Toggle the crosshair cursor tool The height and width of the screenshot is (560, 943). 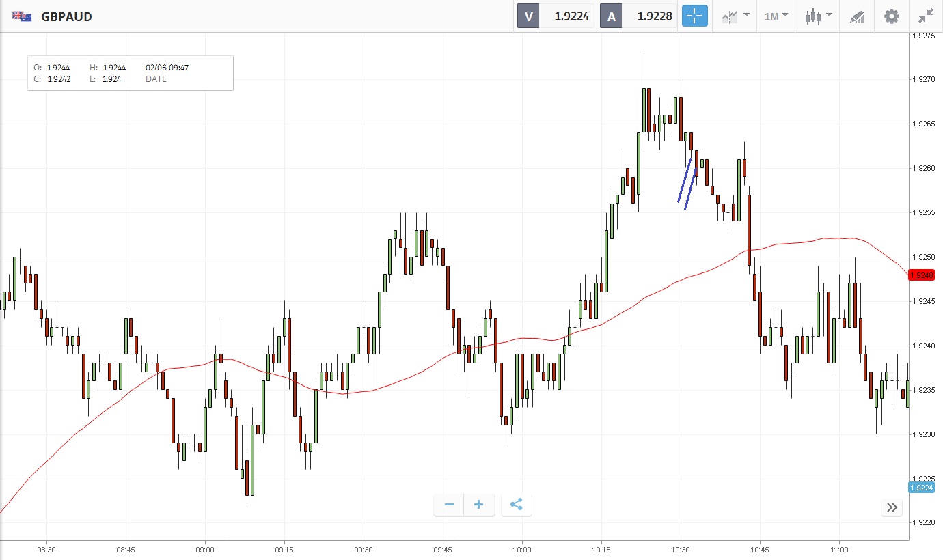tap(695, 16)
